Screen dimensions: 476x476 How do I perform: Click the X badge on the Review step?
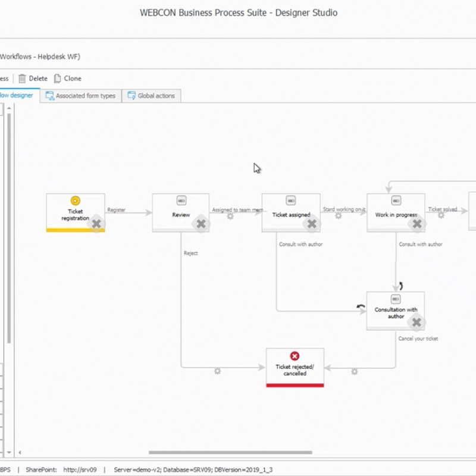(x=201, y=224)
